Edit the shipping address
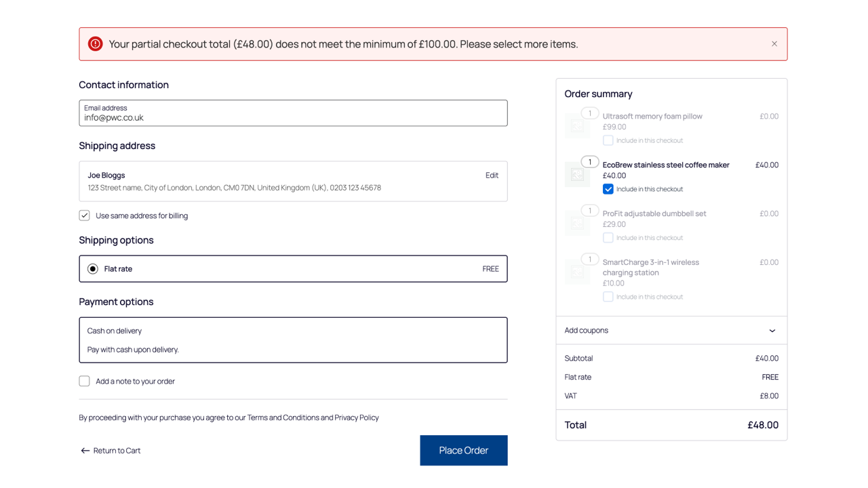Viewport: 868px width, 488px height. (492, 175)
